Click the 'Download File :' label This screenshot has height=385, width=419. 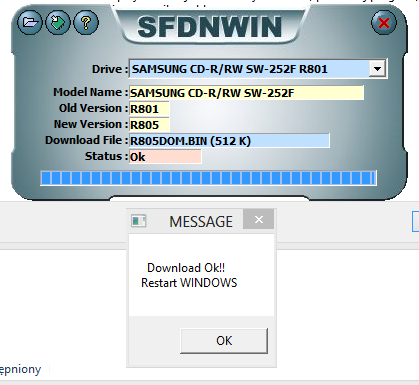(x=87, y=140)
